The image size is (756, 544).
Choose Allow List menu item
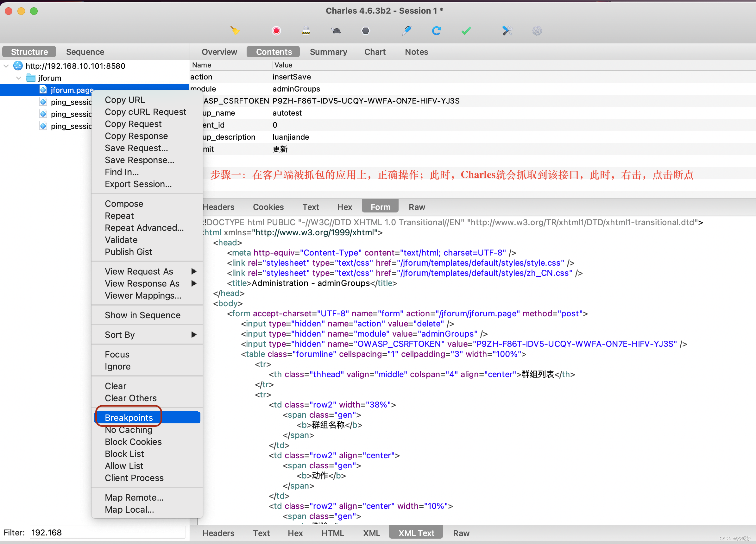click(x=147, y=466)
